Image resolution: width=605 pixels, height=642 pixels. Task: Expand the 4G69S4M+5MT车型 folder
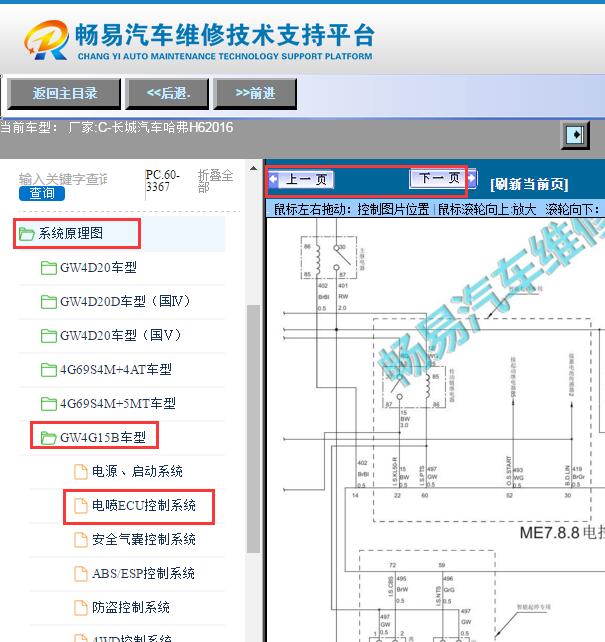click(117, 404)
